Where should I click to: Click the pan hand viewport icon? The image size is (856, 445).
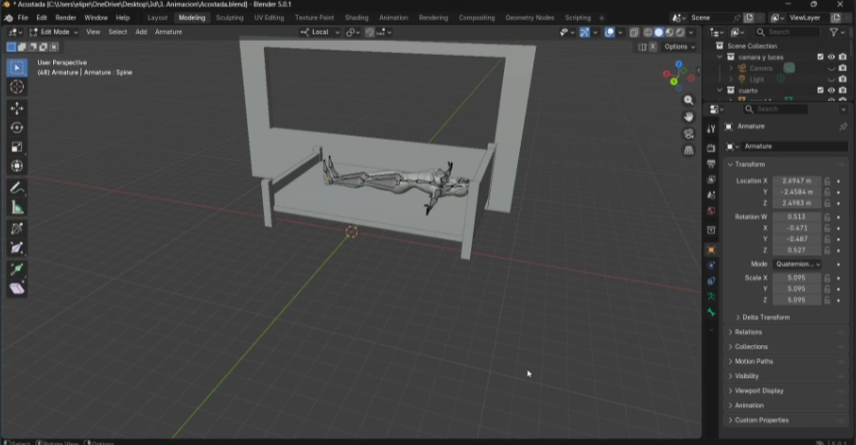tap(688, 117)
